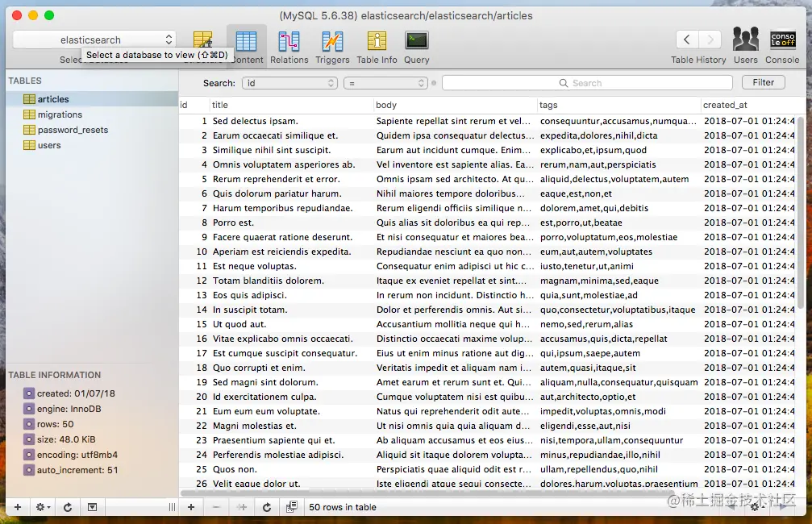Duplicate the selected row button

[242, 507]
